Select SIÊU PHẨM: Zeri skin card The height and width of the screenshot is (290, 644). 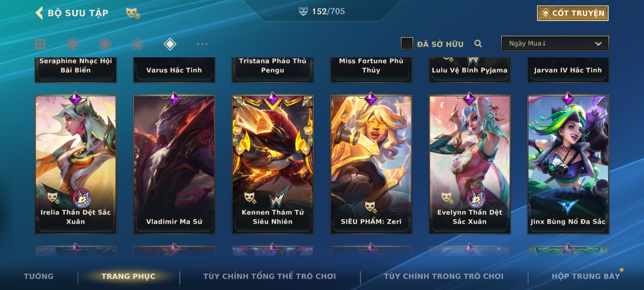pyautogui.click(x=371, y=165)
